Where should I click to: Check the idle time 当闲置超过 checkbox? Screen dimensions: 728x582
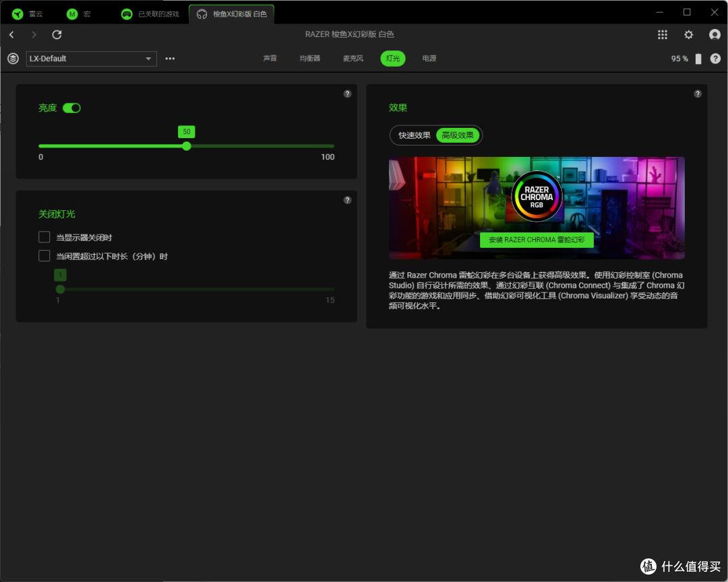[x=44, y=256]
